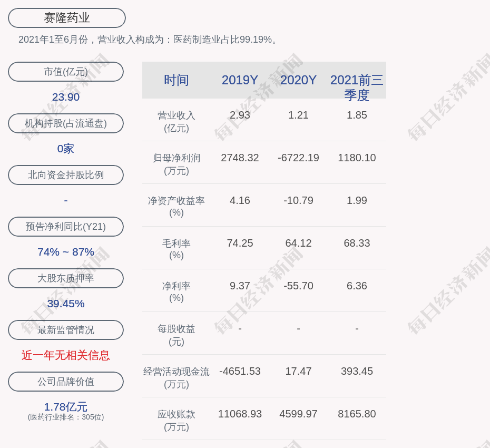490x448 pixels.
Task: Select the gross margin value 74.25
Action: coord(240,243)
